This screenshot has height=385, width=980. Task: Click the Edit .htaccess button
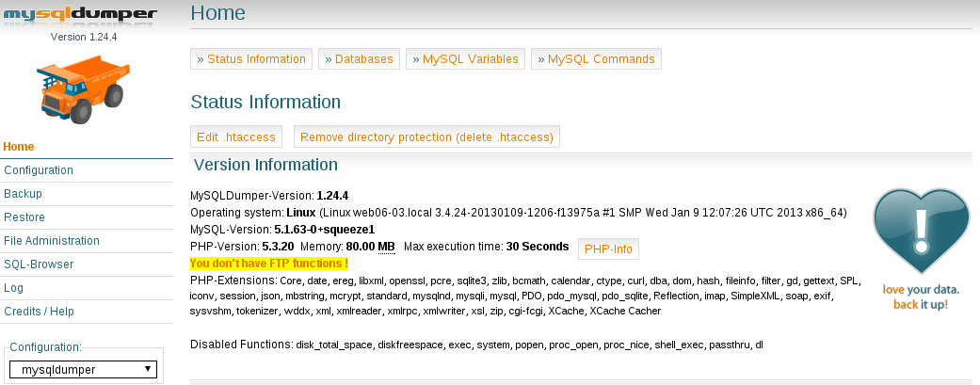[236, 136]
